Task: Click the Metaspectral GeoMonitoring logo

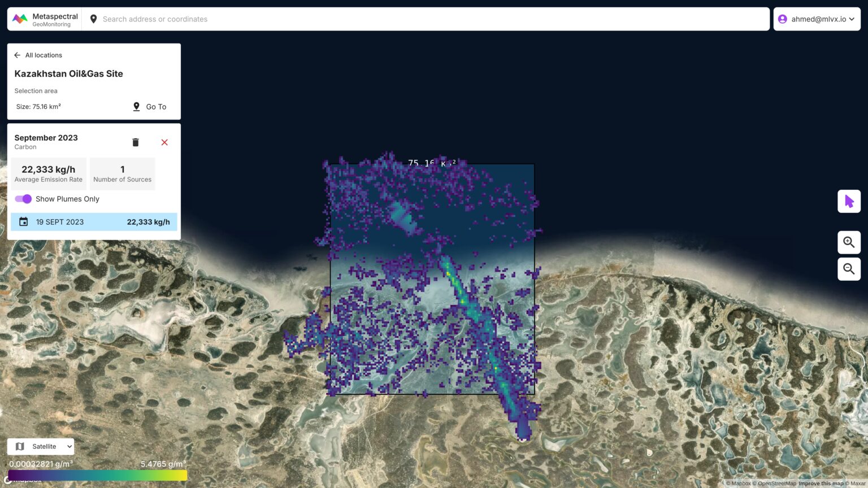Action: tap(44, 19)
